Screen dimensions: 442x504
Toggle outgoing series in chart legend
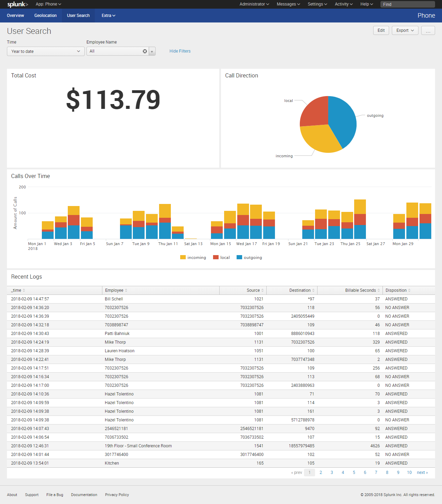[x=249, y=258]
